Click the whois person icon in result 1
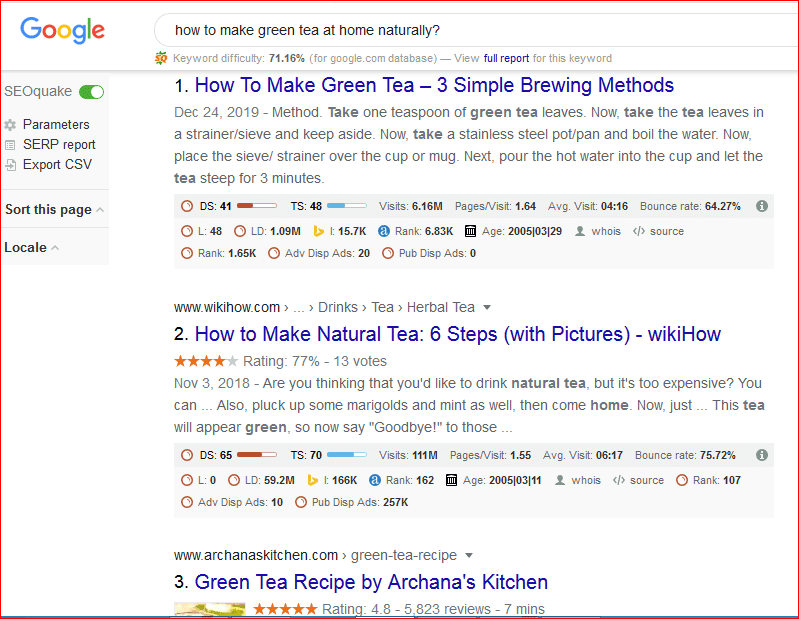Image resolution: width=799 pixels, height=619 pixels. (580, 231)
